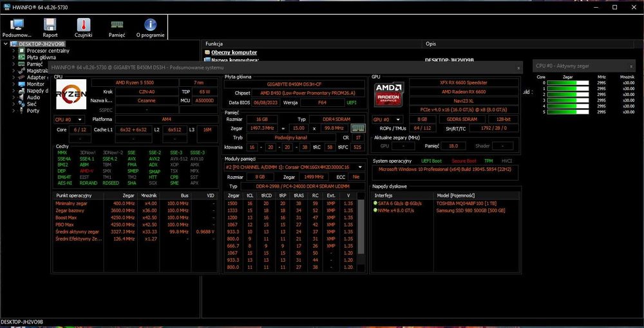The image size is (644, 328).
Task: Click the Ryzen CPU logo
Action: [x=71, y=95]
